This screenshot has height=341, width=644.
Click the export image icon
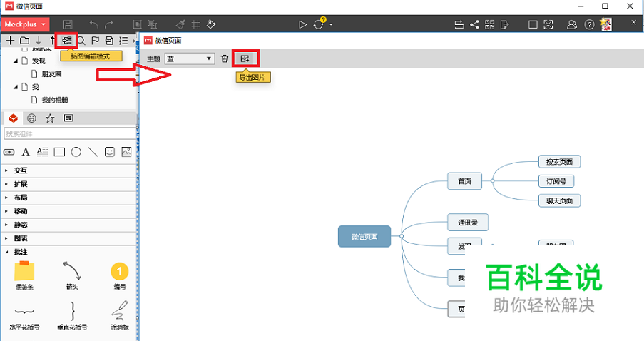[245, 58]
